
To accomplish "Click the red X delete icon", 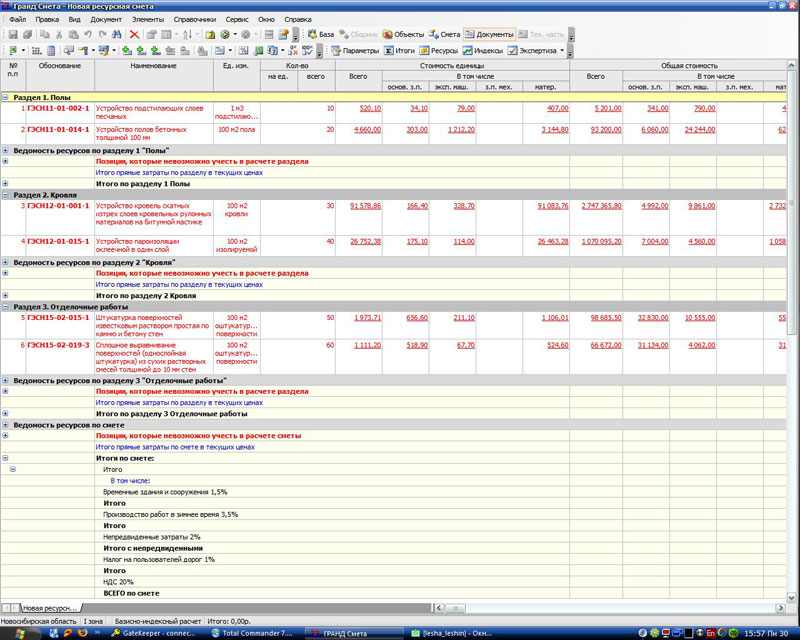I will point(134,34).
